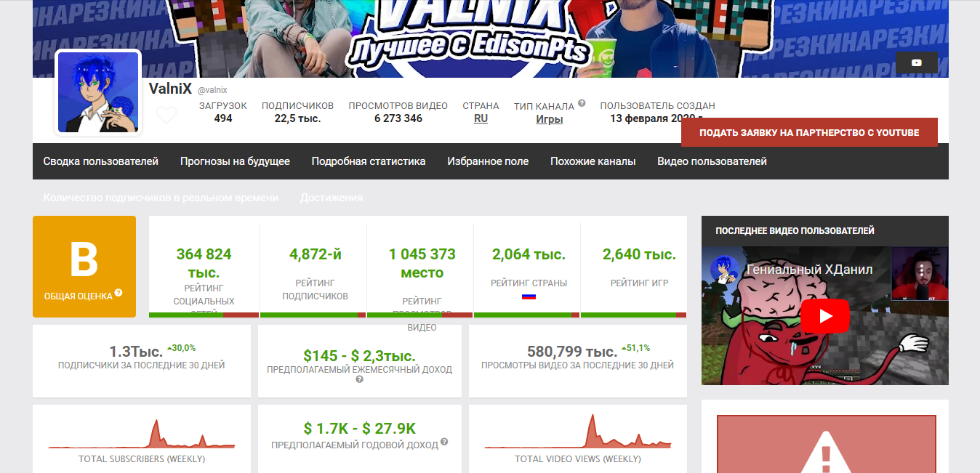Click the YouTube icon on banner

(x=916, y=63)
